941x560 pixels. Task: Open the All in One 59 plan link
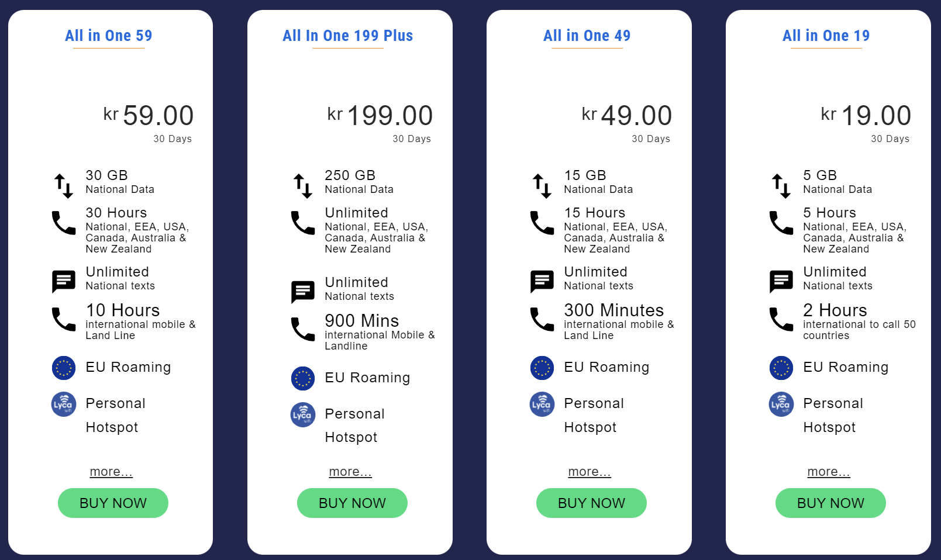pos(108,36)
